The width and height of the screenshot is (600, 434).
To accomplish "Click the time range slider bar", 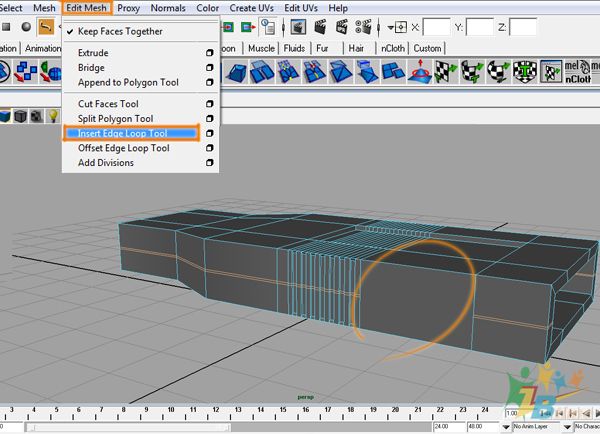I will pos(128,427).
